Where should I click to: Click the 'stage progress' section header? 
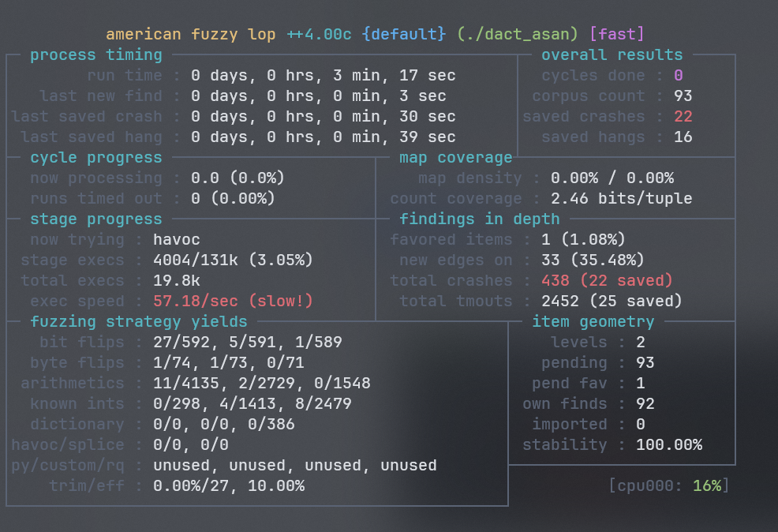tap(96, 219)
